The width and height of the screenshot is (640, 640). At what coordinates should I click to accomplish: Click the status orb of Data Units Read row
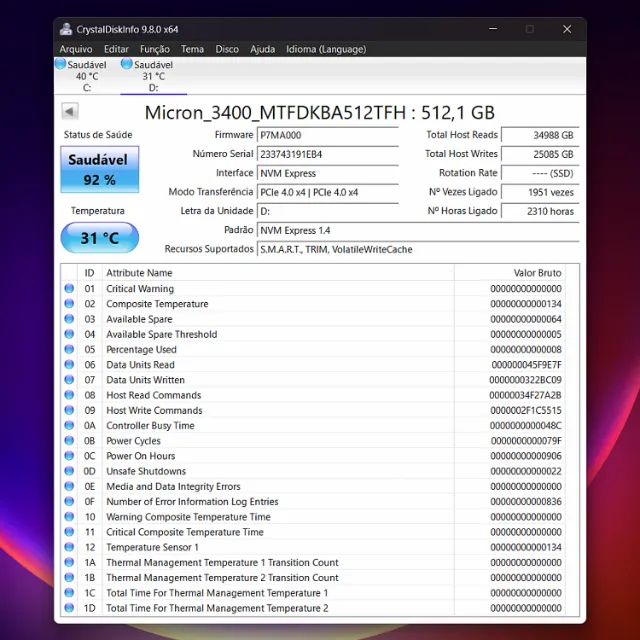point(69,364)
